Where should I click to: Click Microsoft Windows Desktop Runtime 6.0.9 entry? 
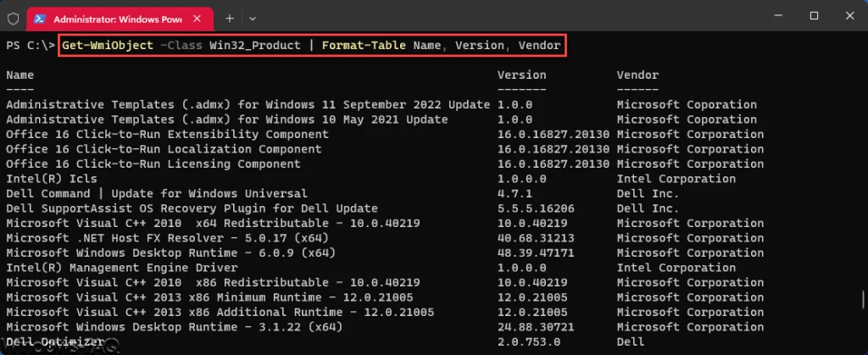pos(171,252)
